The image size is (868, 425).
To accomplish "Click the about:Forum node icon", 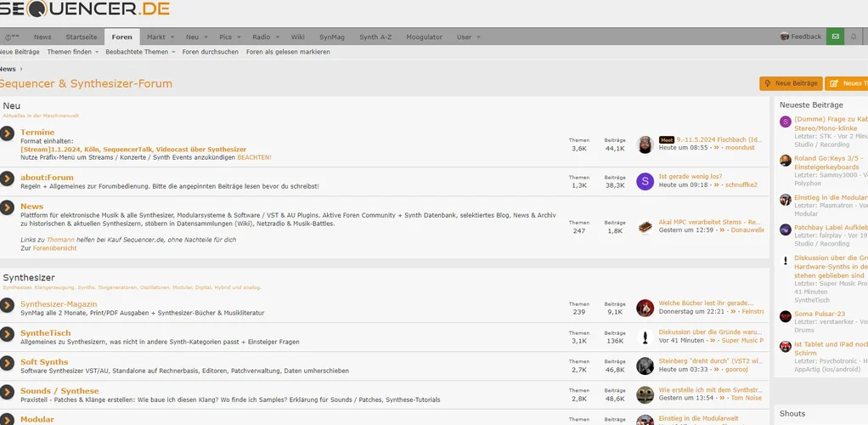I will (6, 178).
